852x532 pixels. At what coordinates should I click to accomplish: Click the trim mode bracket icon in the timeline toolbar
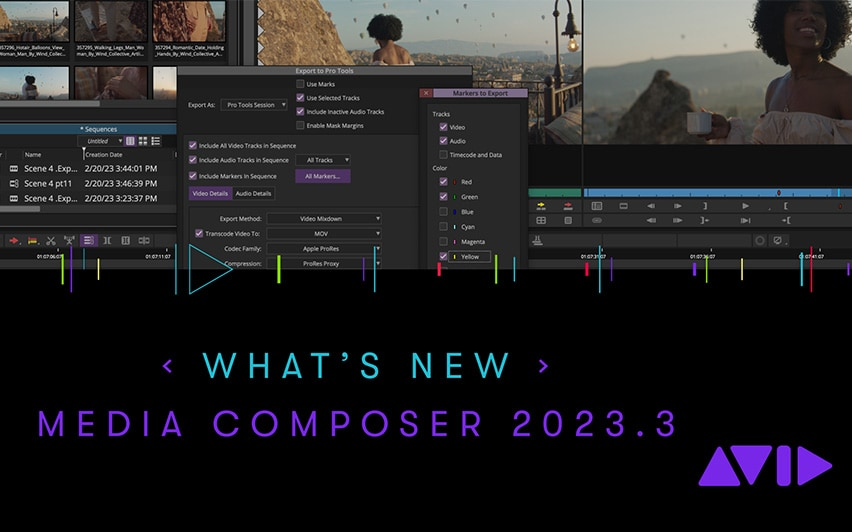107,240
